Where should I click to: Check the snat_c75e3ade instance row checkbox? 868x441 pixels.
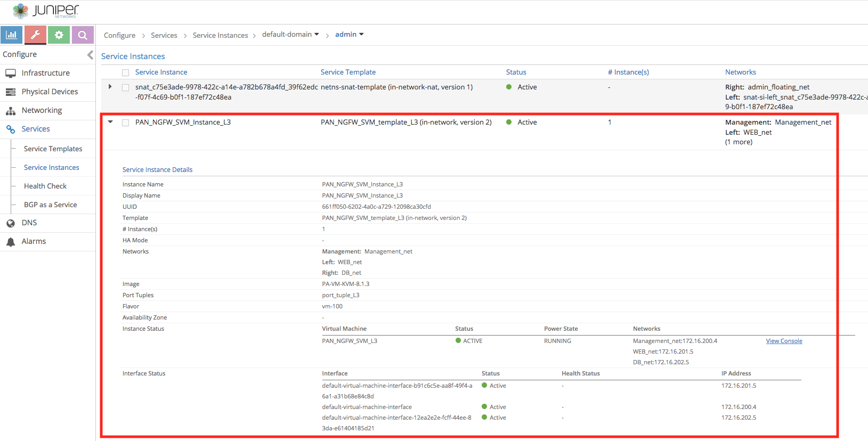point(125,87)
